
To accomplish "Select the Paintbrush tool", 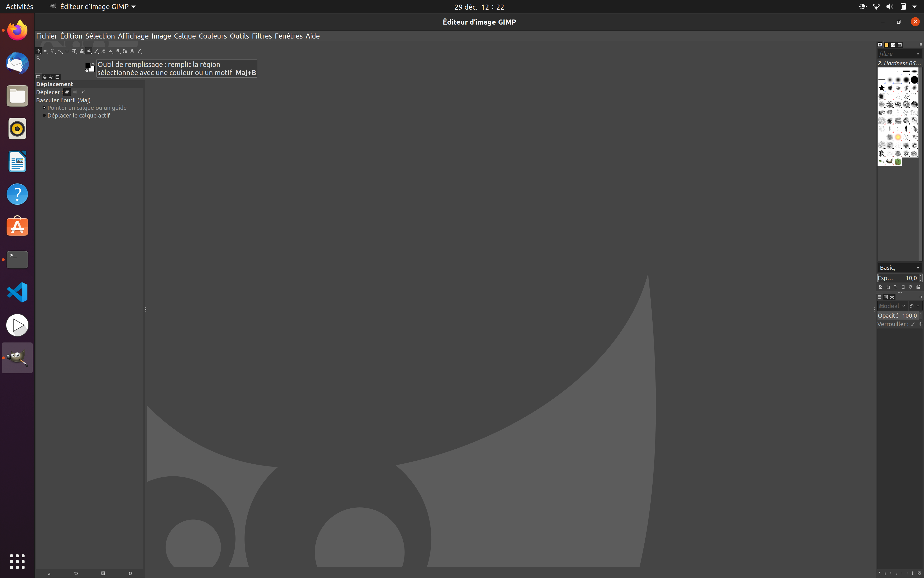I will [x=96, y=51].
